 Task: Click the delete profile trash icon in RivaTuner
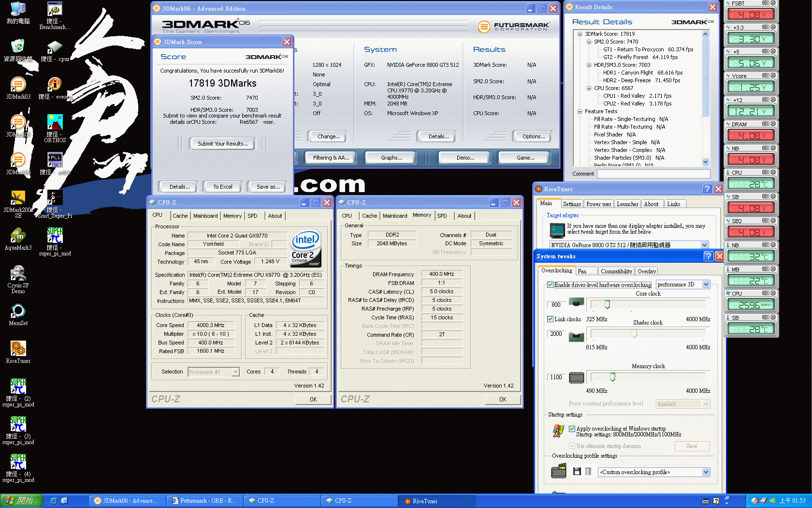coord(588,471)
